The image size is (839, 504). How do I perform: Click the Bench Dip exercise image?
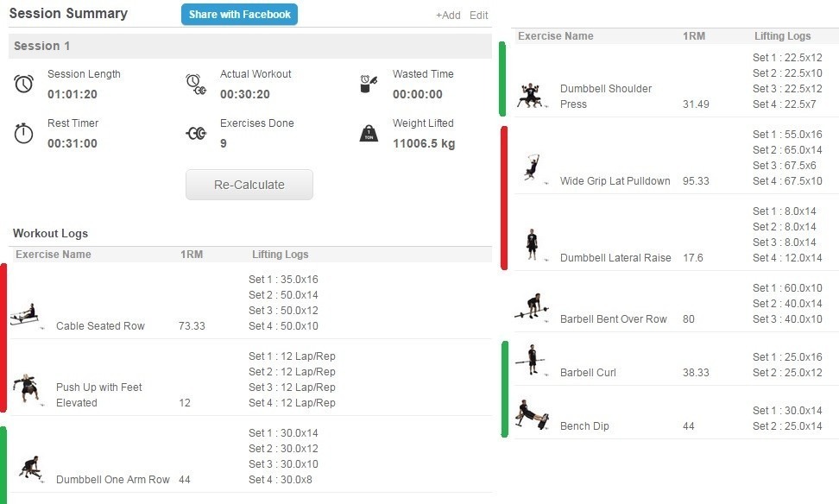[x=532, y=414]
